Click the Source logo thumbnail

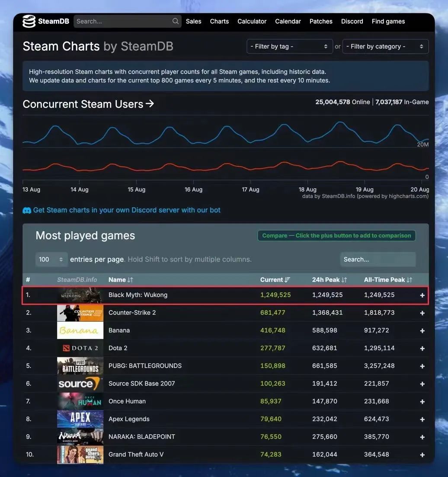point(80,384)
